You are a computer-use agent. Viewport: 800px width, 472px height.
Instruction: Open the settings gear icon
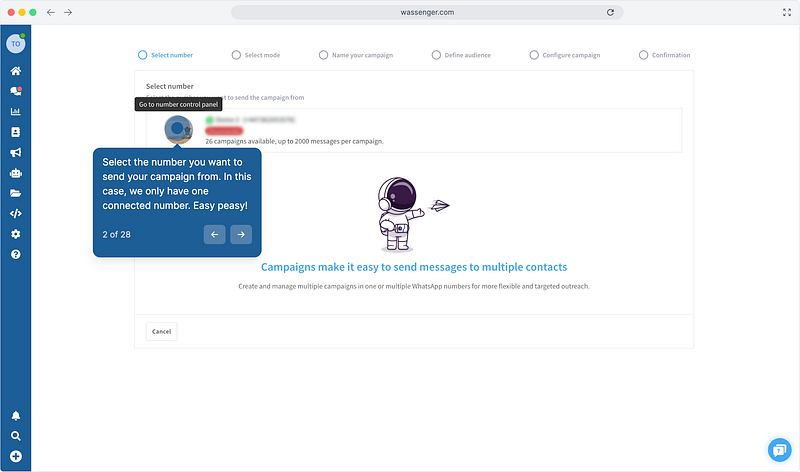pyautogui.click(x=15, y=234)
